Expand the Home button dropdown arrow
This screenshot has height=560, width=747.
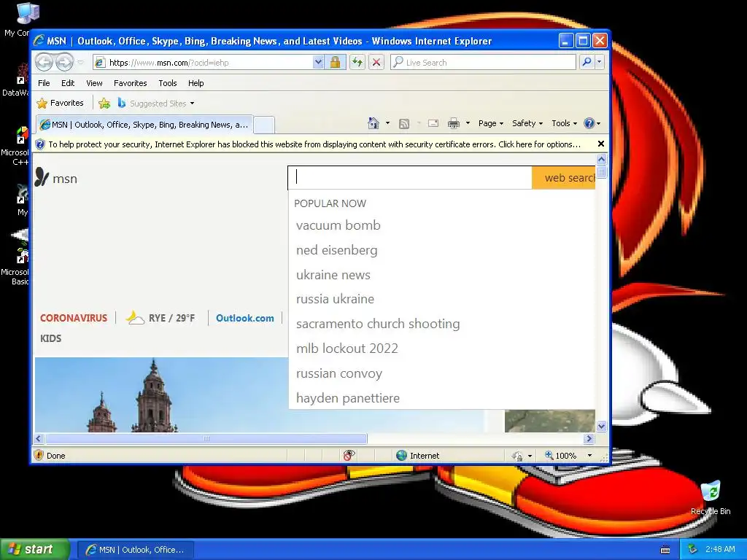click(x=387, y=123)
